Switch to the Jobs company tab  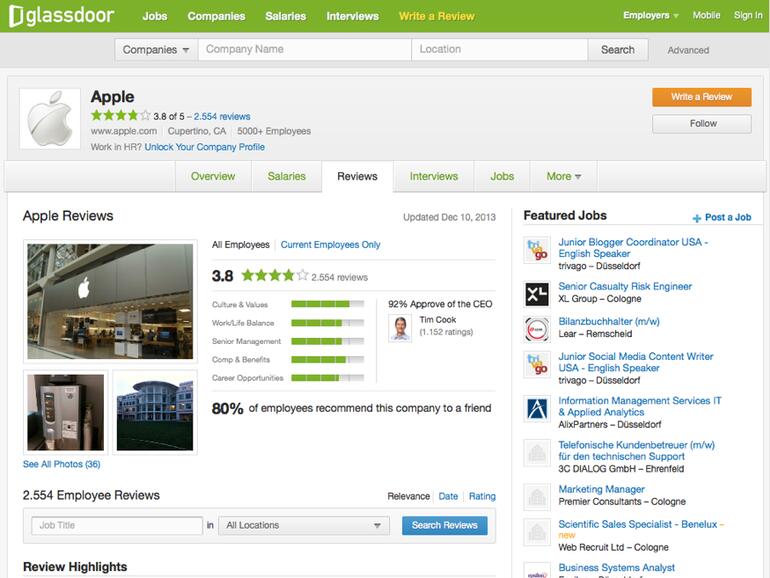(x=502, y=176)
